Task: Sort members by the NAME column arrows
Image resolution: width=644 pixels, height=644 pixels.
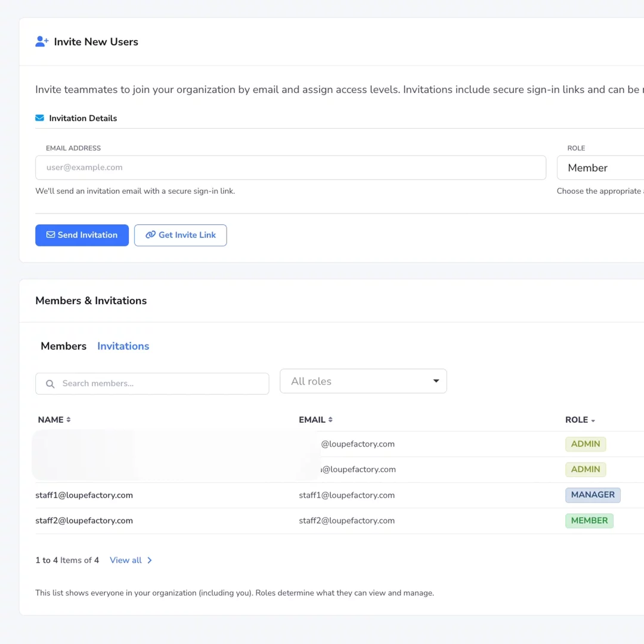Action: click(x=69, y=420)
